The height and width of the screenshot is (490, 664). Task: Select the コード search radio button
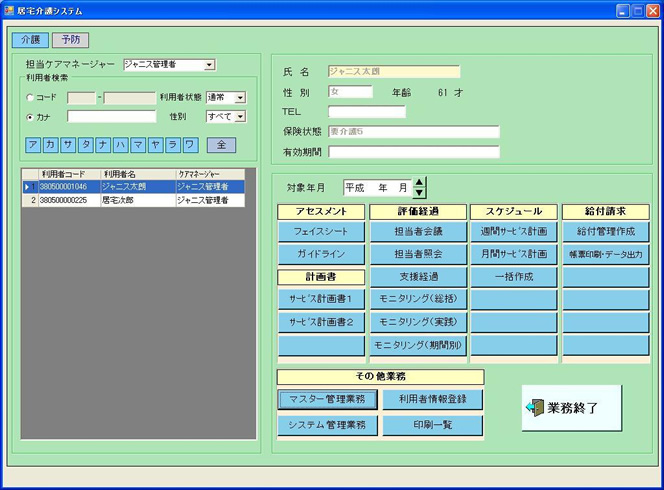point(31,98)
